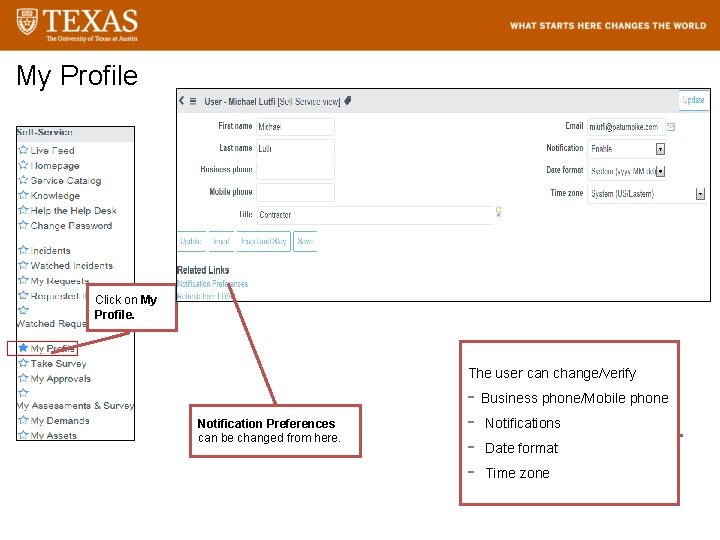Star the Watched Incidents module as favorite
Screen dimensions: 720x540
pos(23,265)
